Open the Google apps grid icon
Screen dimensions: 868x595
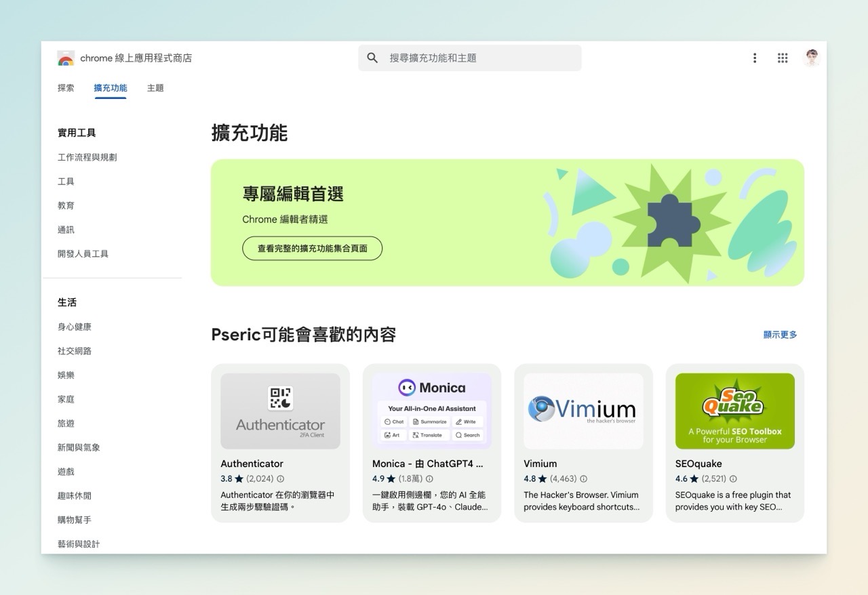point(783,58)
